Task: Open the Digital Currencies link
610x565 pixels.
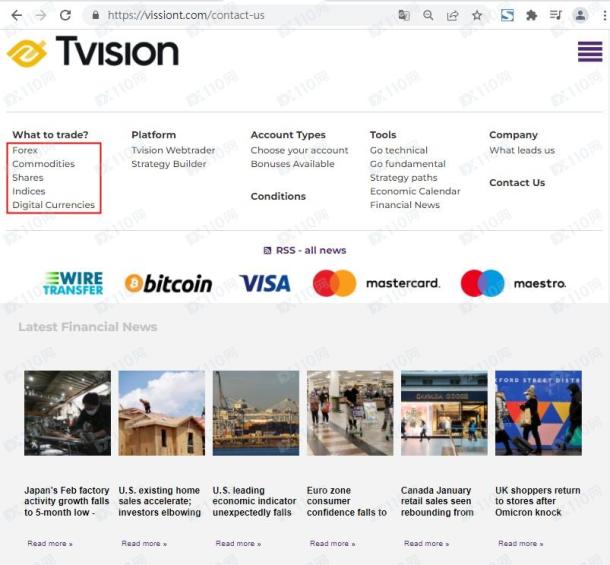Action: click(x=53, y=205)
